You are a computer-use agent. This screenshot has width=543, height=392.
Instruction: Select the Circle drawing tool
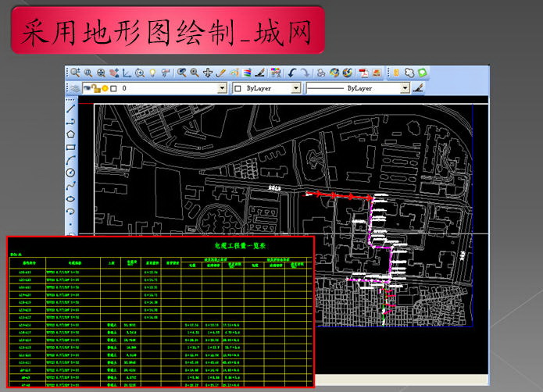pyautogui.click(x=70, y=173)
